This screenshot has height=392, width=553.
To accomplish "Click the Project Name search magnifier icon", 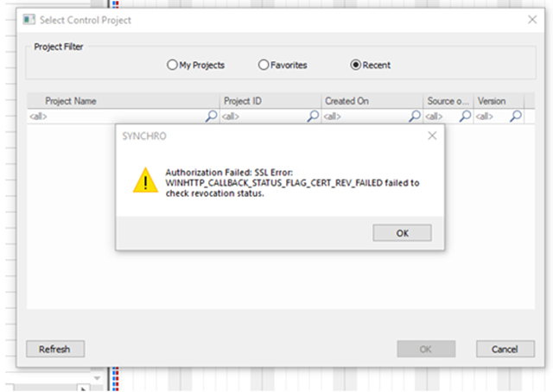I will tap(211, 116).
